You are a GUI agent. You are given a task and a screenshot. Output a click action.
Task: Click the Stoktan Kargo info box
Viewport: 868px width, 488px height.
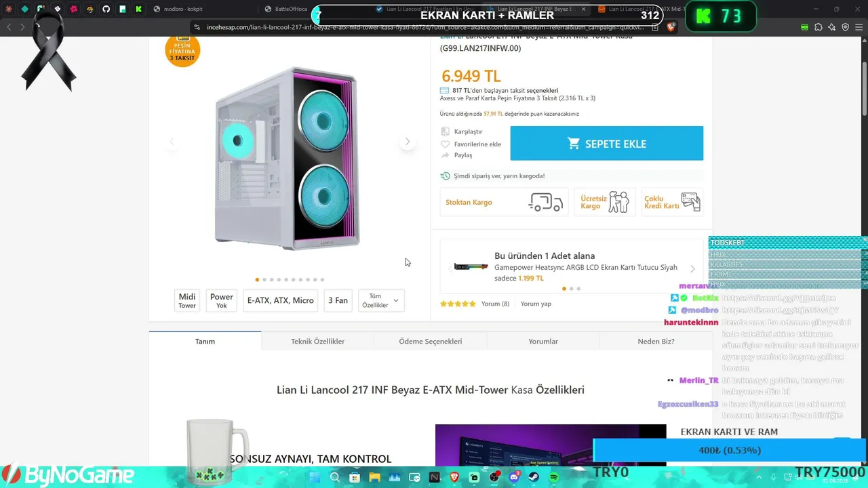(x=504, y=202)
